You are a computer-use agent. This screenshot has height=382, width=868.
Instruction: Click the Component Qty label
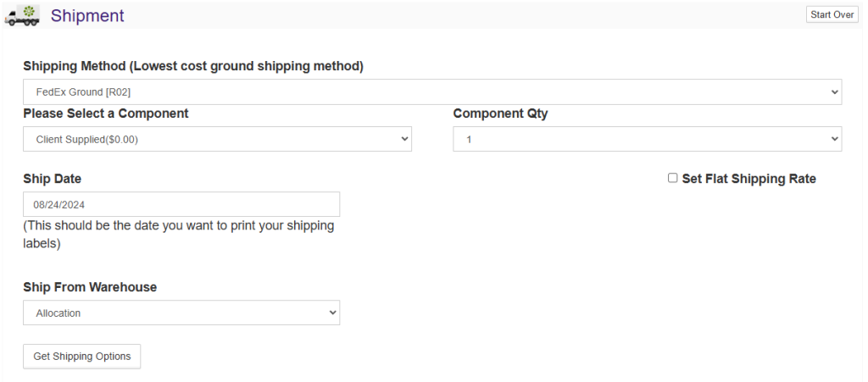tap(500, 113)
